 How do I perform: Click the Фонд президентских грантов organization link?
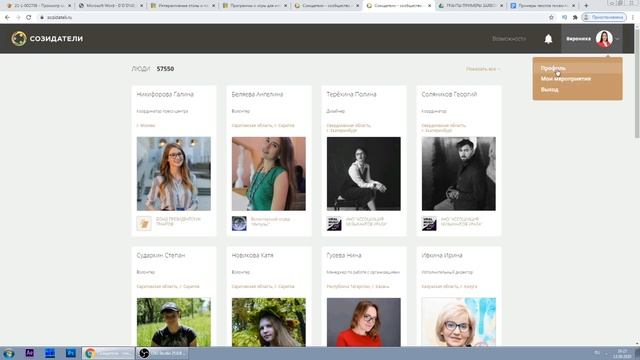[x=178, y=222]
